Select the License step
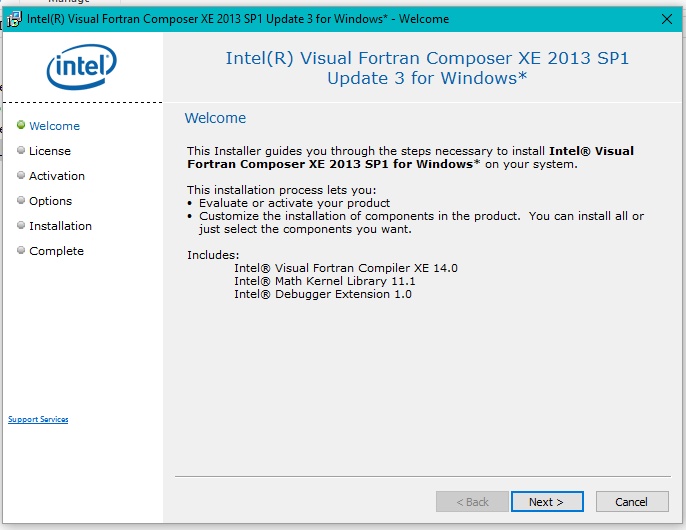The image size is (686, 530). [49, 151]
